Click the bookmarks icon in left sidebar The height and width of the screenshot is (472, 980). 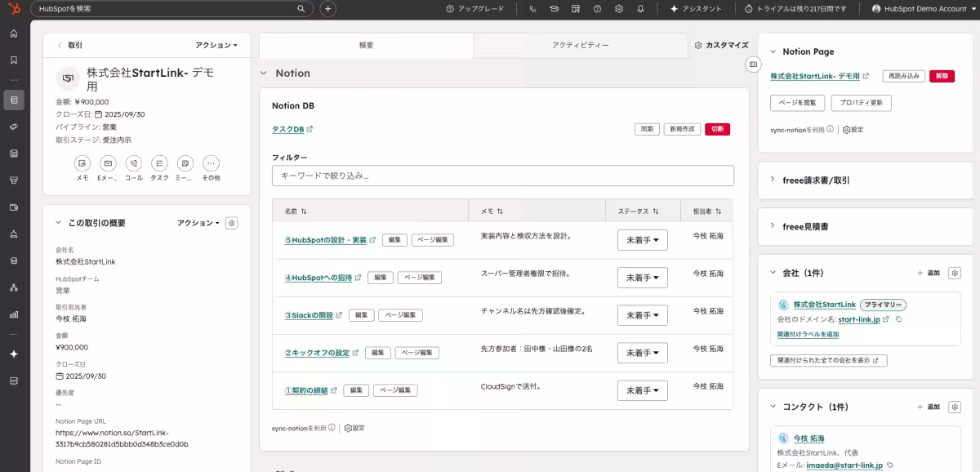[13, 60]
